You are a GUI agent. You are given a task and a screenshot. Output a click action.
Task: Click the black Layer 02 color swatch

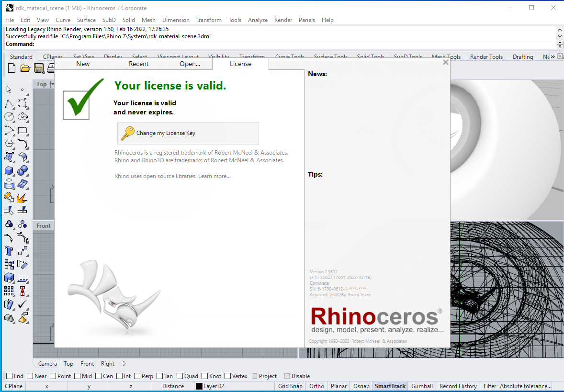click(x=199, y=386)
